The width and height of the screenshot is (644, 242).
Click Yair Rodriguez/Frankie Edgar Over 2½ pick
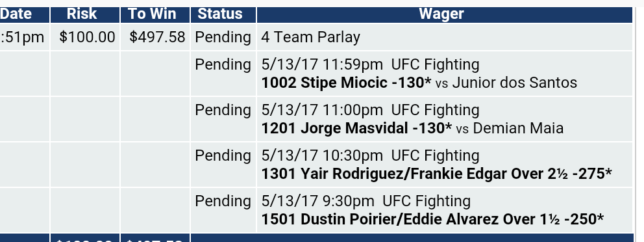click(x=437, y=174)
